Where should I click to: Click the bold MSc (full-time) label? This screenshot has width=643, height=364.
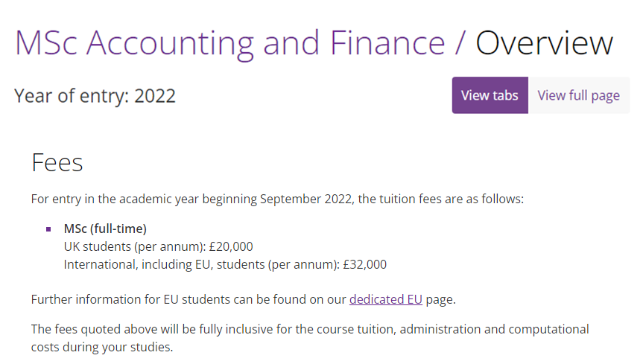[x=105, y=229]
